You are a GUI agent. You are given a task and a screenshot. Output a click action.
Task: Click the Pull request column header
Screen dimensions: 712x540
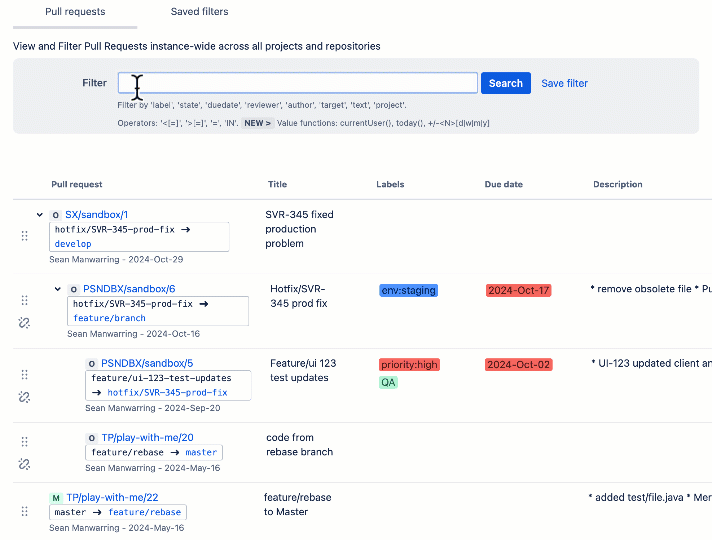pyautogui.click(x=77, y=184)
